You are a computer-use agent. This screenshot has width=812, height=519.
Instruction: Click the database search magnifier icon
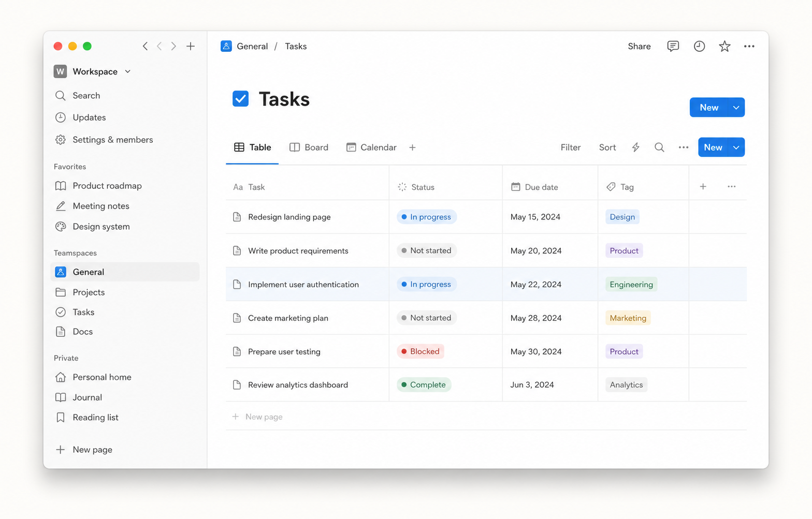pyautogui.click(x=659, y=147)
